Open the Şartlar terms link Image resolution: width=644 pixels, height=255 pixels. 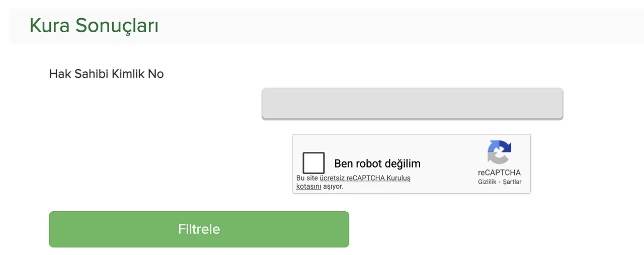coord(512,182)
